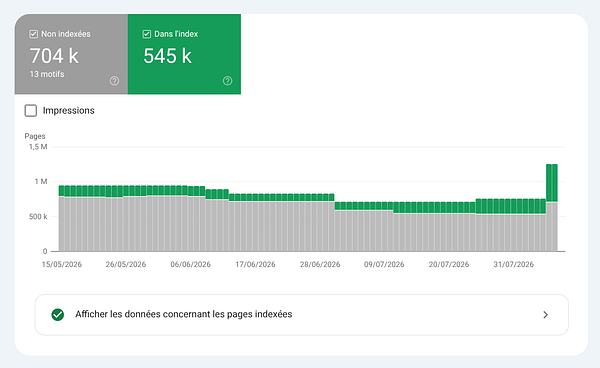
Task: Click the 1,5 M axis value
Action: [x=38, y=147]
